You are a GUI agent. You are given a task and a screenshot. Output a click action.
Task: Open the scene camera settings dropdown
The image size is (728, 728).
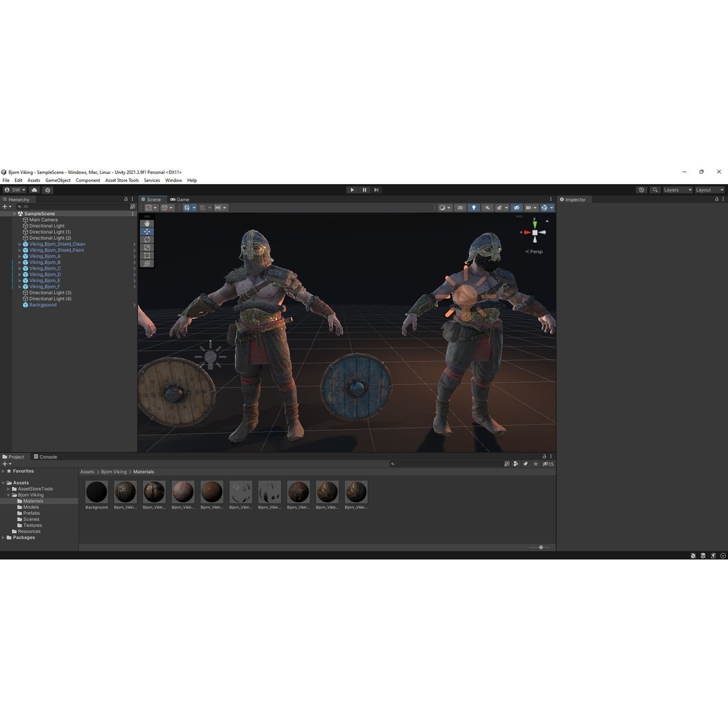click(x=530, y=208)
